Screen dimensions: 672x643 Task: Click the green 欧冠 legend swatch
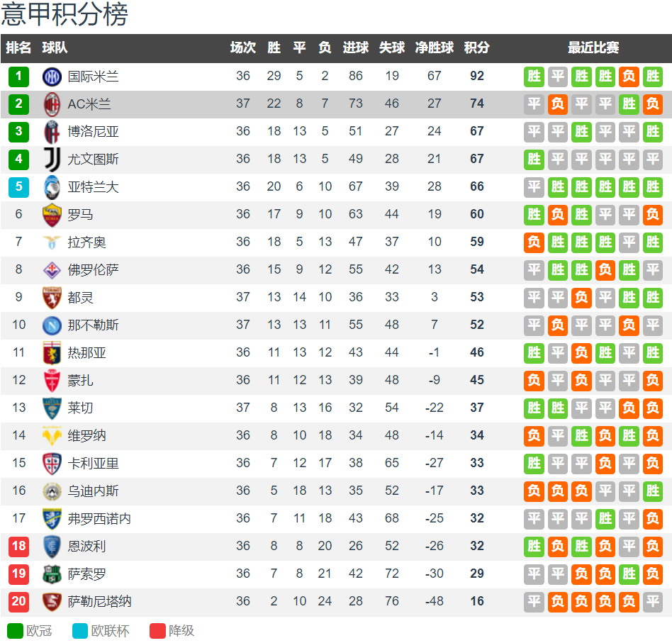(15, 630)
